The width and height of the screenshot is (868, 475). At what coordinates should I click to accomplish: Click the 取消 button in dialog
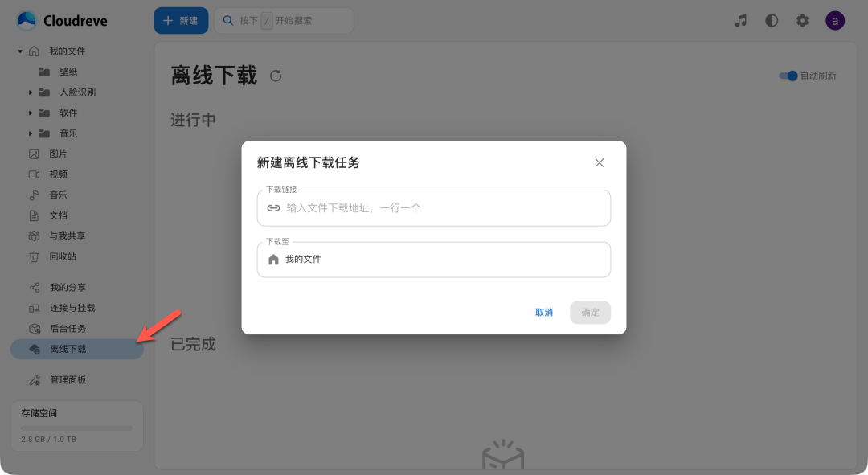[x=544, y=313]
